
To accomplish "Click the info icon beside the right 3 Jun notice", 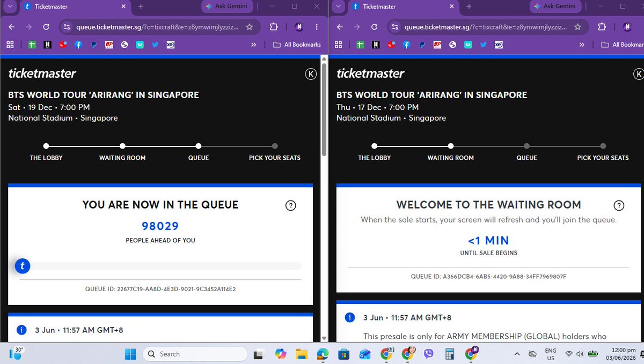I will (x=350, y=317).
